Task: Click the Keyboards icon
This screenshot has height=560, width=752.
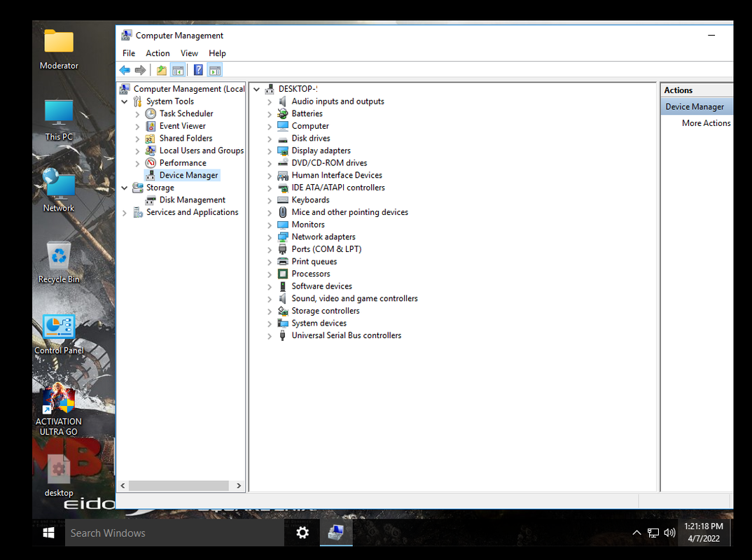Action: (x=283, y=200)
